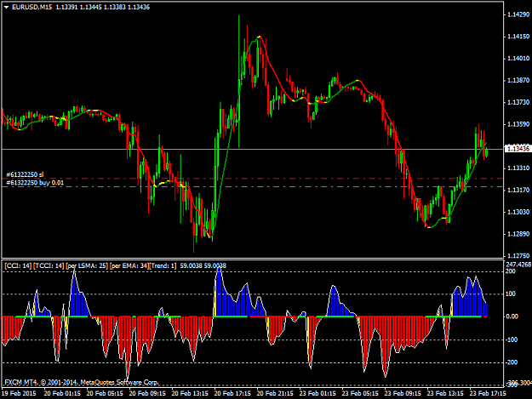Click the 20 Feb 21:15 time label
The height and width of the screenshot is (399, 532).
(x=275, y=394)
